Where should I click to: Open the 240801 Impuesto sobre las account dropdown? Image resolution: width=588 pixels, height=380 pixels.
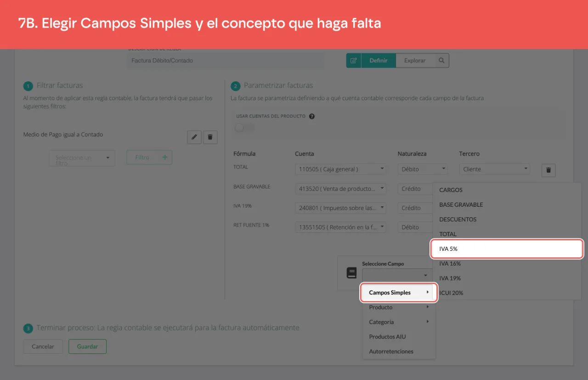click(341, 208)
